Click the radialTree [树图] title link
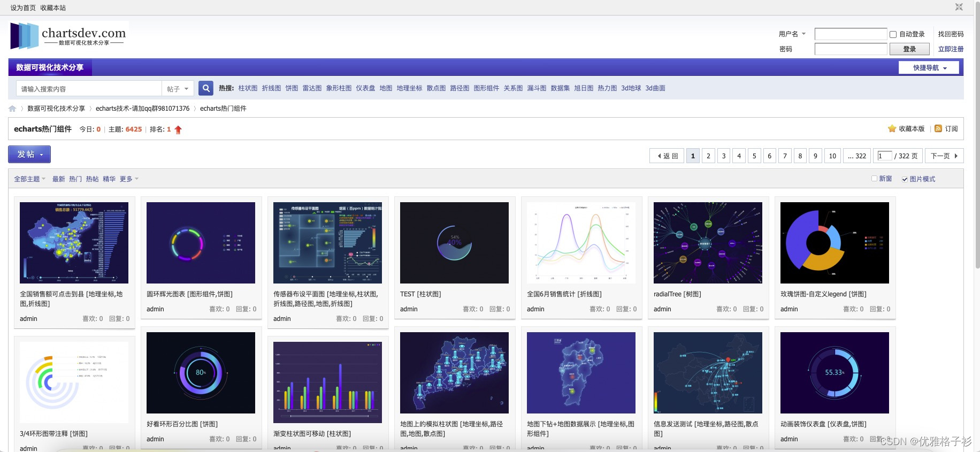This screenshot has width=980, height=452. tap(677, 294)
